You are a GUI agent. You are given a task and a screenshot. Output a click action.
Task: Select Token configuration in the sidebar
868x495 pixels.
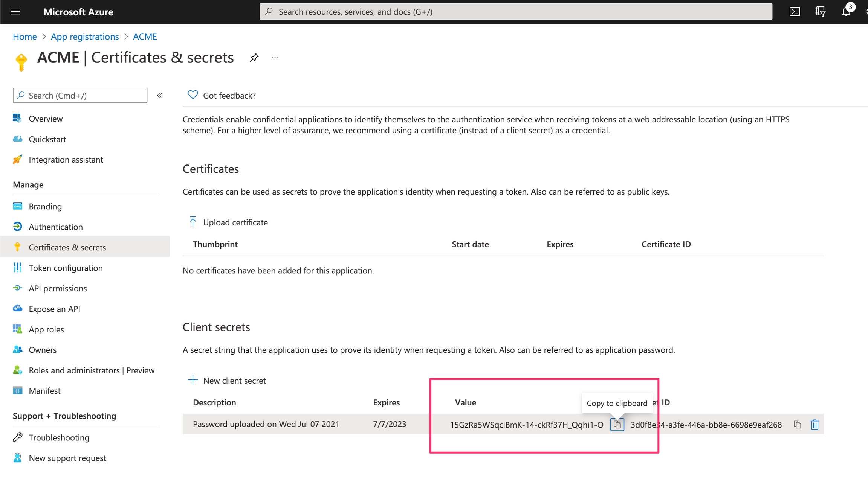(66, 268)
